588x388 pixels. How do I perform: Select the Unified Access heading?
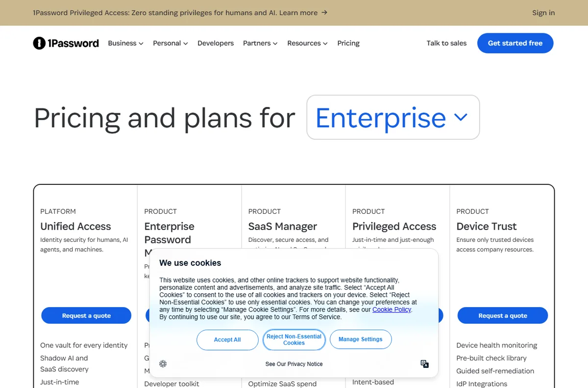pyautogui.click(x=75, y=226)
